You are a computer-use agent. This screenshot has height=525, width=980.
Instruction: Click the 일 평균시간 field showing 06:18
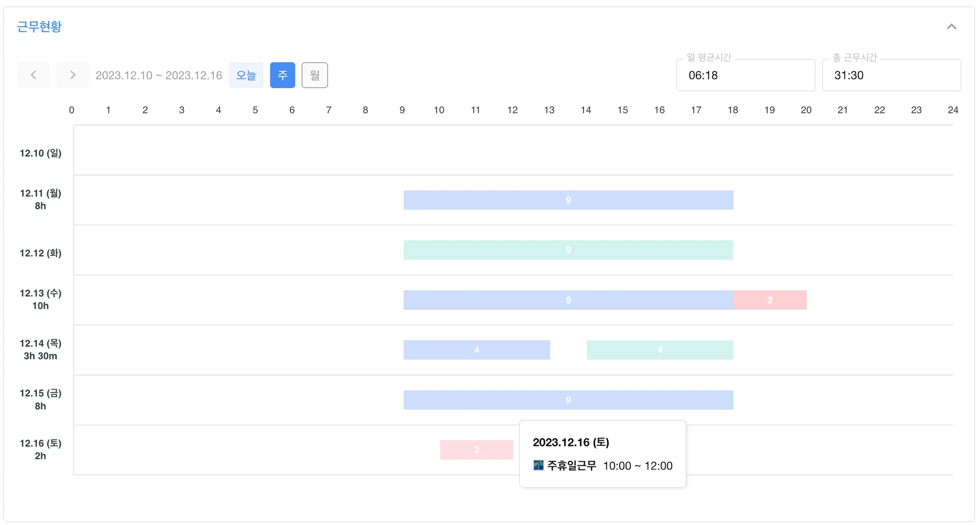pyautogui.click(x=745, y=76)
